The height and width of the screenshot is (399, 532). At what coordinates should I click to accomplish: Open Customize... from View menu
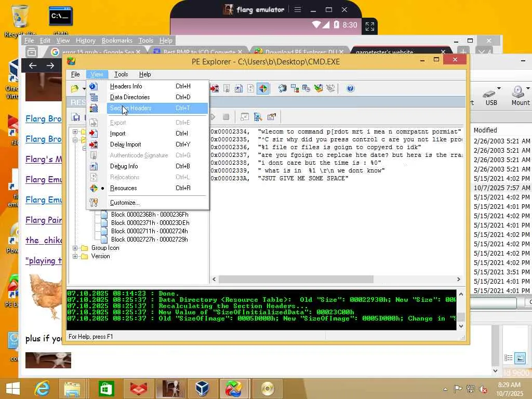tap(125, 203)
